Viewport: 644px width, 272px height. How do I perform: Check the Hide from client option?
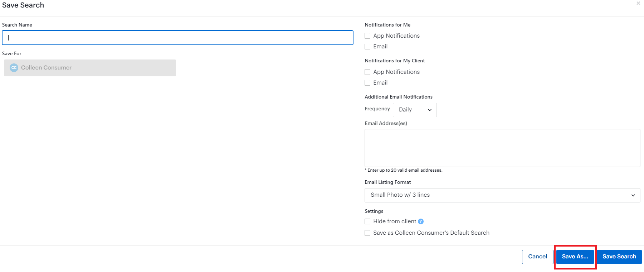(367, 221)
